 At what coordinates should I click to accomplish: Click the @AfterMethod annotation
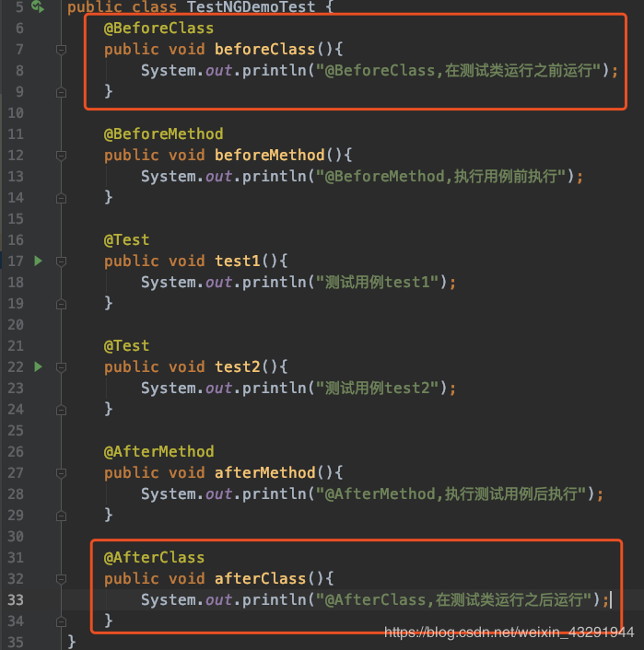pos(158,451)
